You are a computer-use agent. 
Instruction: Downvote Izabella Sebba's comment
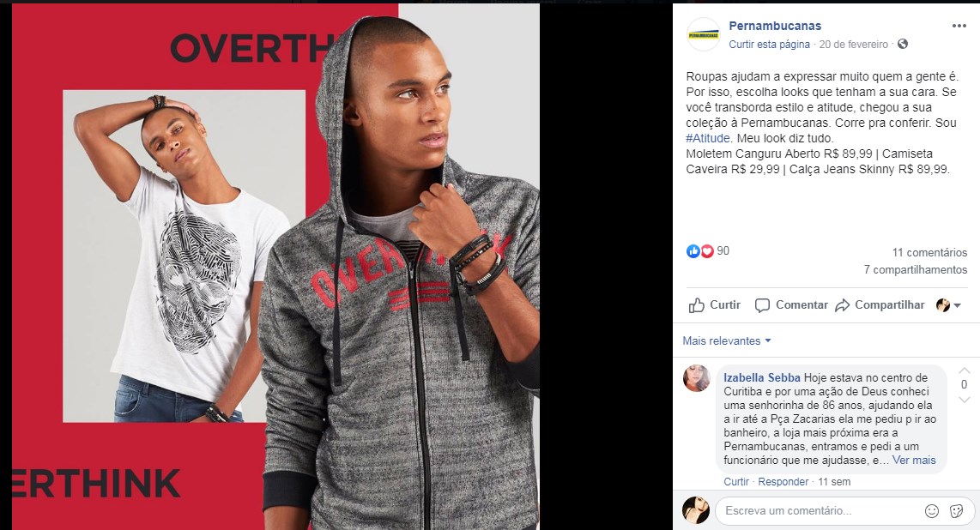[x=965, y=400]
